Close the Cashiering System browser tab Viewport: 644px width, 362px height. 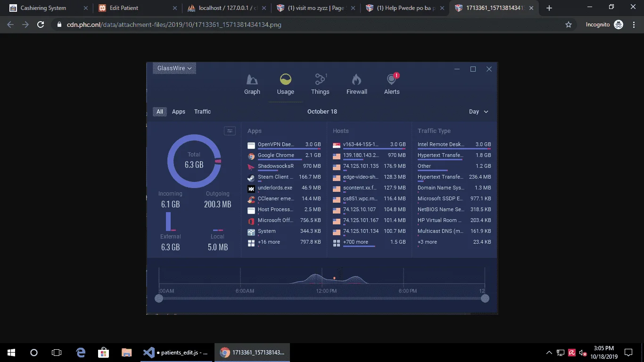[x=86, y=8]
